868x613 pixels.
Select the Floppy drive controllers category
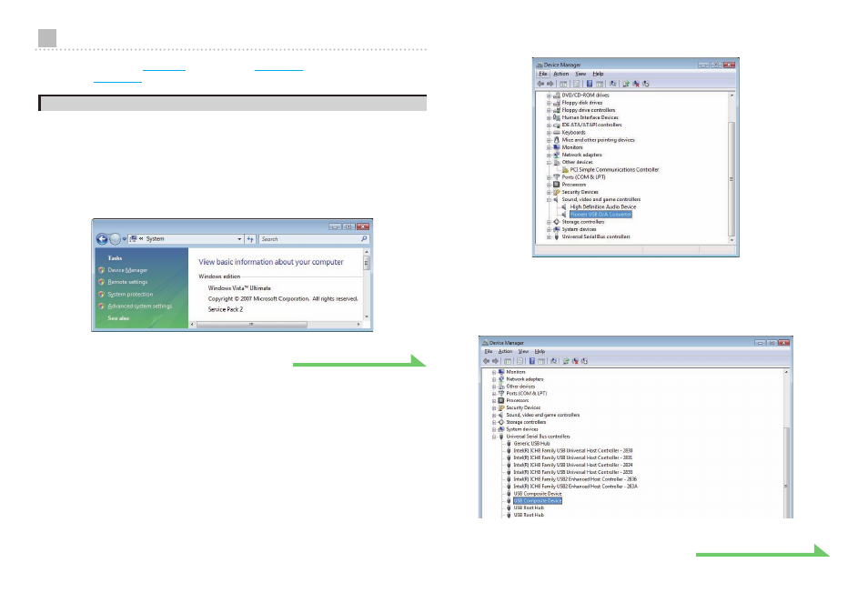(589, 110)
